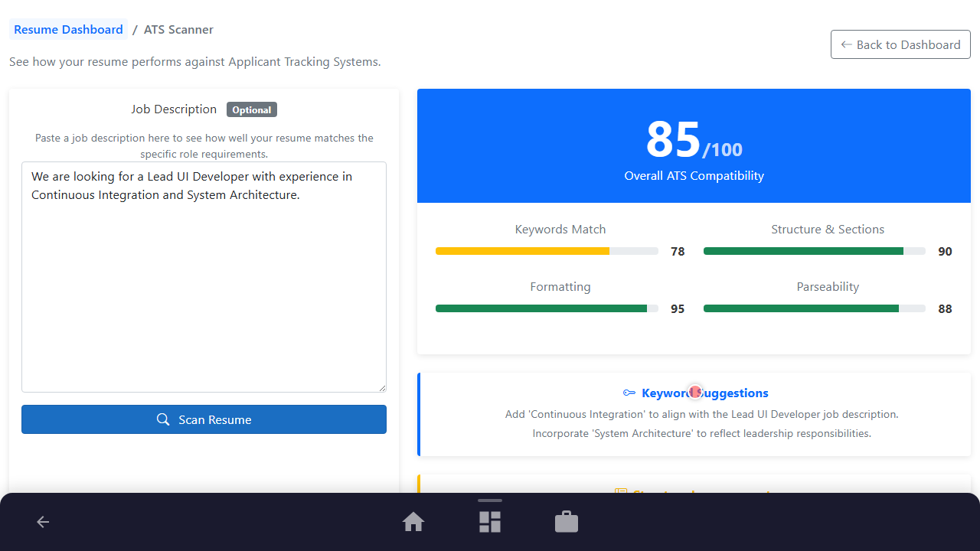Viewport: 980px width, 551px height.
Task: Click the Structure score 90
Action: [946, 251]
